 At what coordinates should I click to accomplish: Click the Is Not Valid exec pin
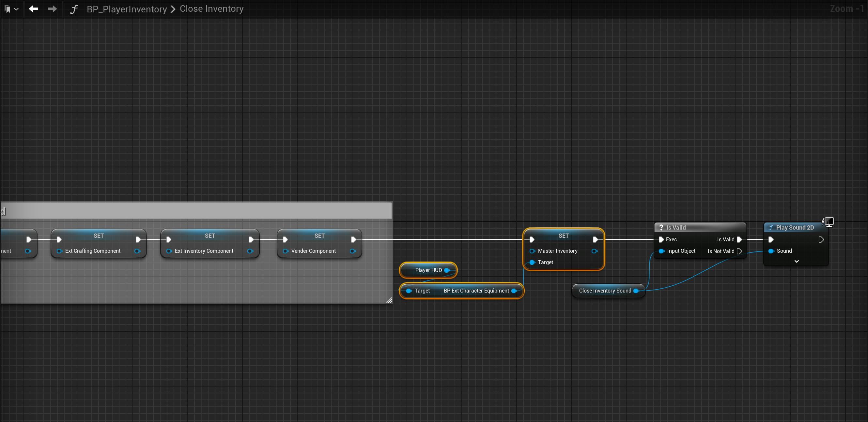click(739, 251)
